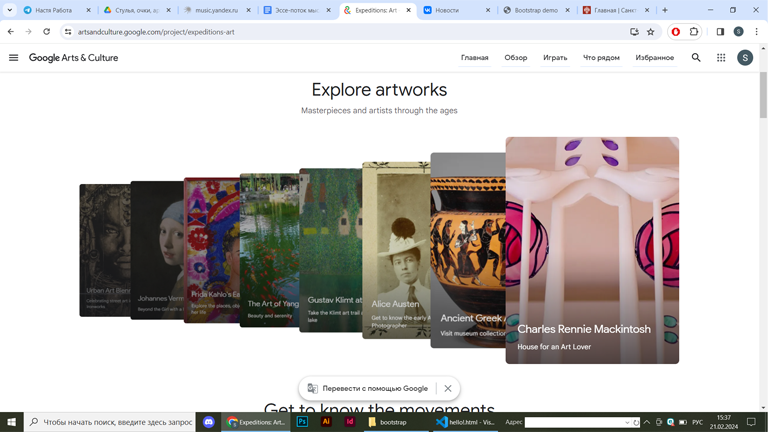Click the Google Arts & Culture logo
The height and width of the screenshot is (432, 768).
coord(73,58)
